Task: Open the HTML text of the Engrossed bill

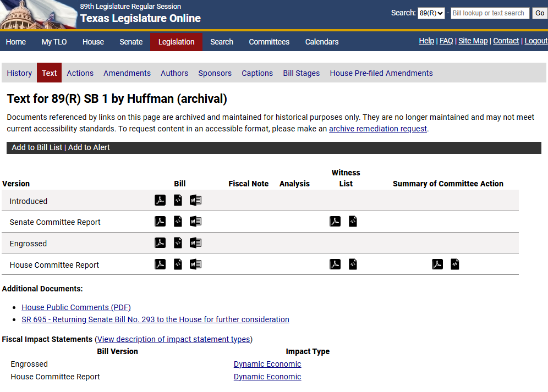Action: coord(178,242)
